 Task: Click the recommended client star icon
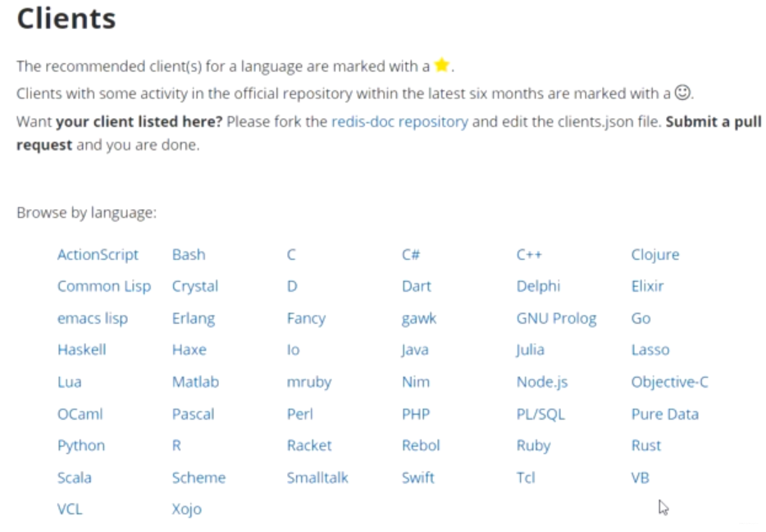pyautogui.click(x=441, y=65)
